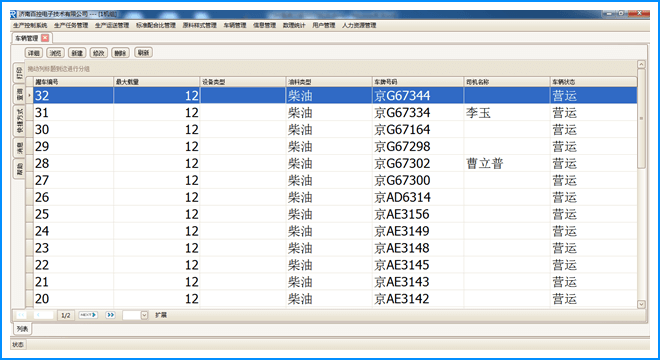660x360 pixels.
Task: Open the page-size dropdown in the pager
Action: [144, 315]
